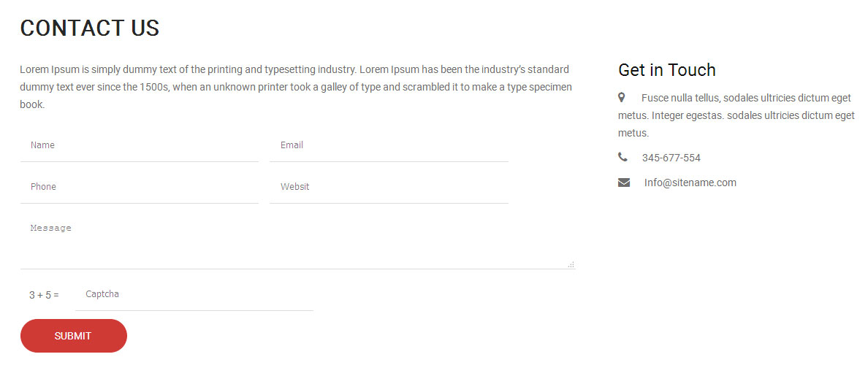Image resolution: width=868 pixels, height=365 pixels.
Task: Click the envelope mail icon
Action: [624, 182]
